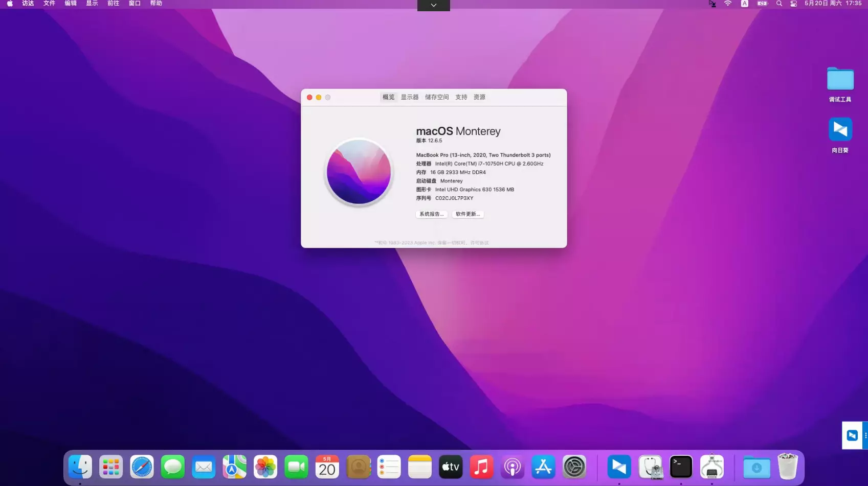Launch FaceTime from the Dock

point(296,467)
